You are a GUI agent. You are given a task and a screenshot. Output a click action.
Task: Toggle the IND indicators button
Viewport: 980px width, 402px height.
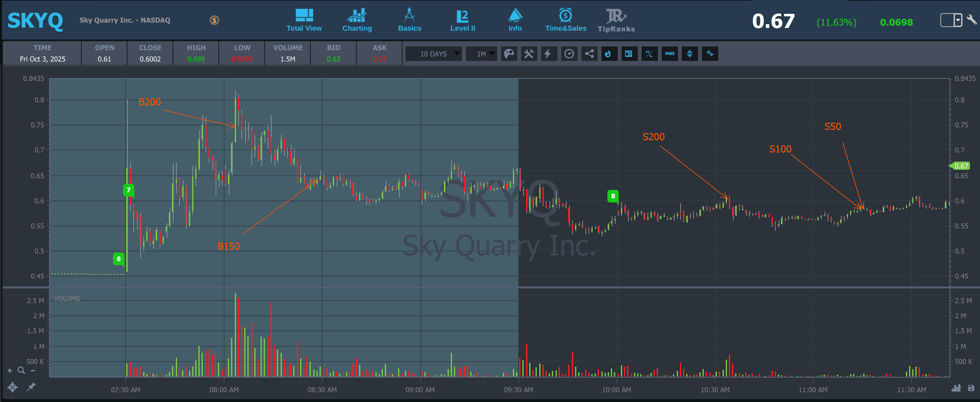pyautogui.click(x=670, y=54)
